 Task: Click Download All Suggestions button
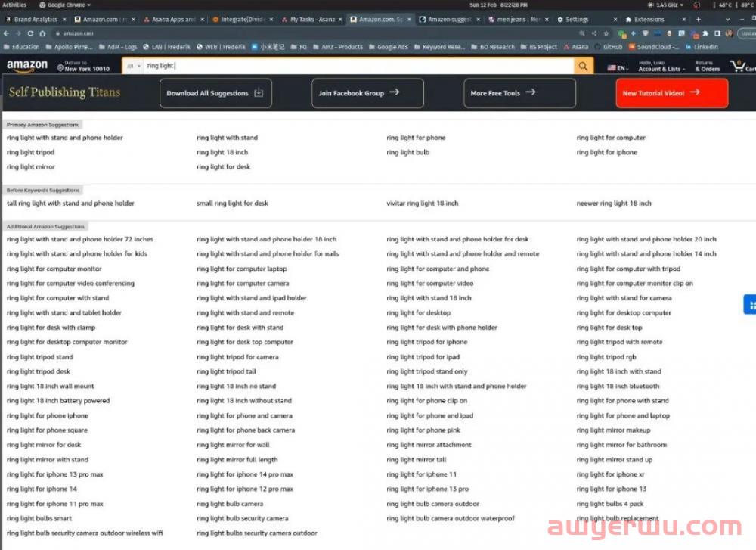pyautogui.click(x=215, y=93)
